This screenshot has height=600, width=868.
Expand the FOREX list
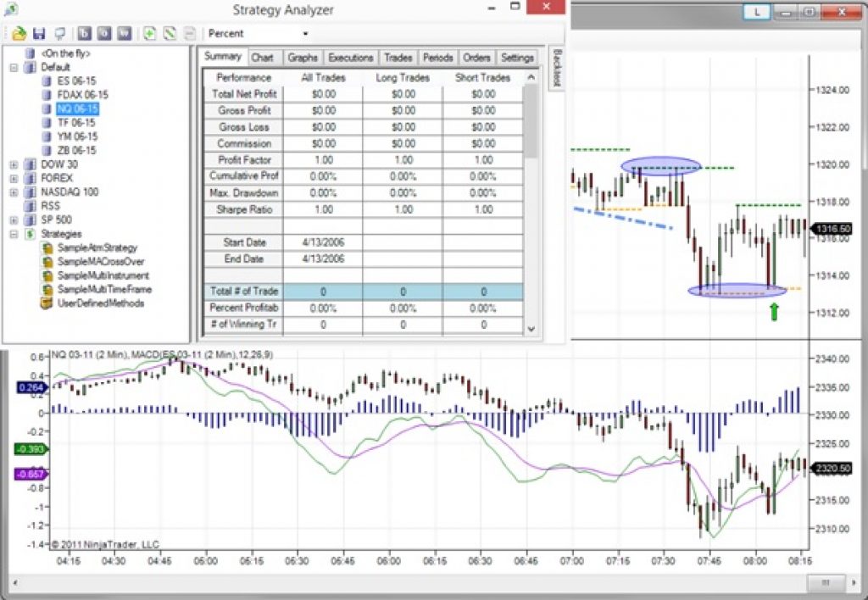(x=14, y=178)
